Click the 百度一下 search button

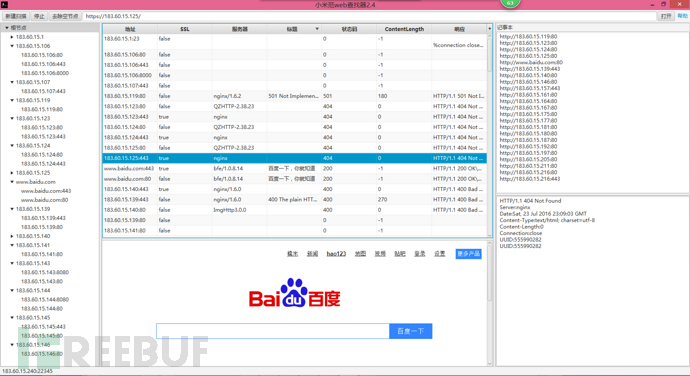click(x=411, y=331)
